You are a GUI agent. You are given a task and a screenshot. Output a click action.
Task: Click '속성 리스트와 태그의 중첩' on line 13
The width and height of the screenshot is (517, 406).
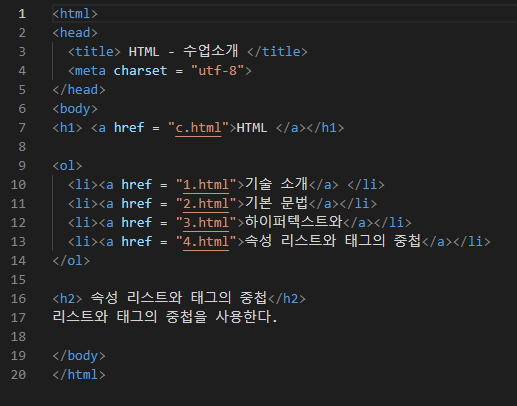coord(333,241)
